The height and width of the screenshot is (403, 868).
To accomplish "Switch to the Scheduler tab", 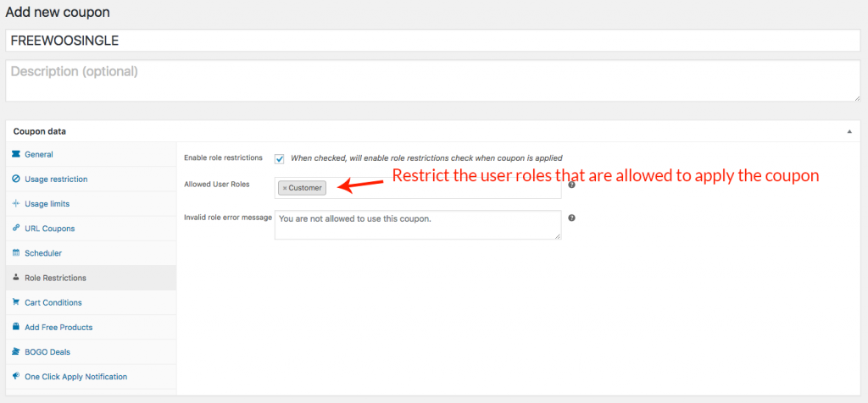I will click(92, 253).
